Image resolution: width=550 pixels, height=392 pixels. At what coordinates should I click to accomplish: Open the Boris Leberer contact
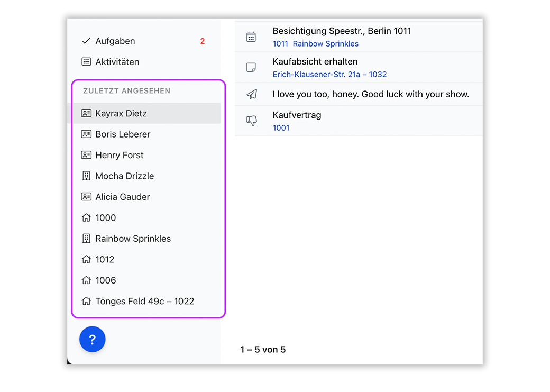[123, 134]
